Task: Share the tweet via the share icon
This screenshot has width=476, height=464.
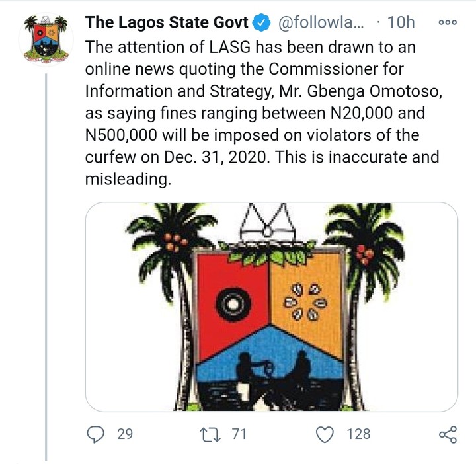Action: click(448, 434)
